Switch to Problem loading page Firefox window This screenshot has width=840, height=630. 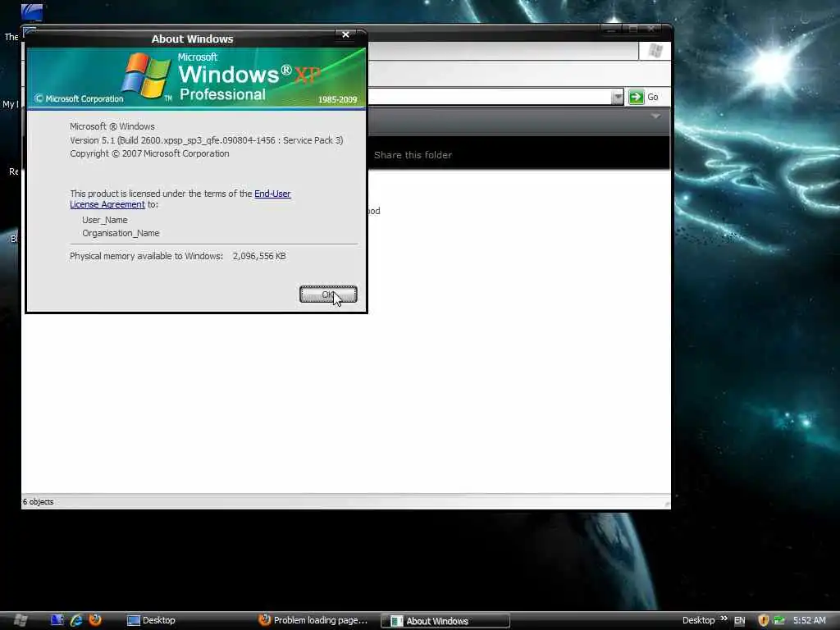[x=313, y=620]
